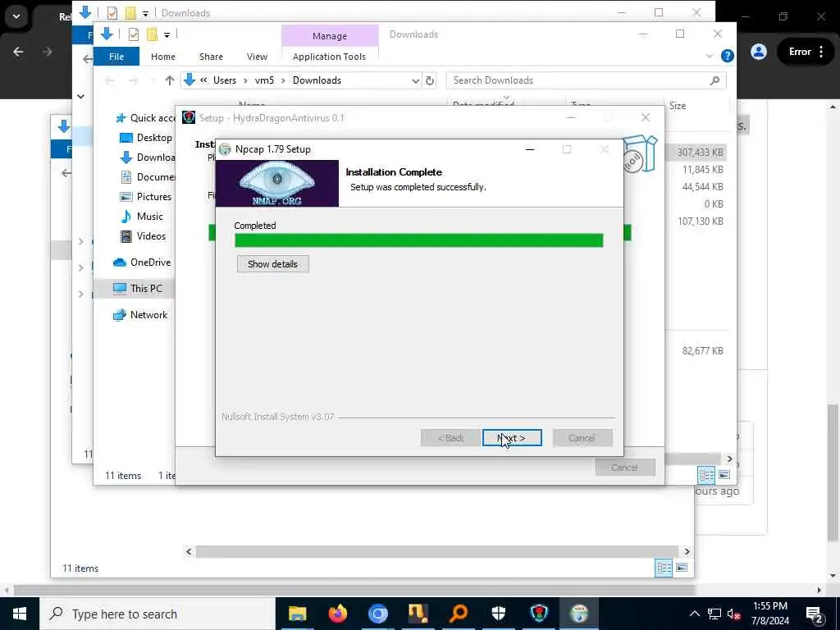Screen dimensions: 840x630
Task: Open the Windows Start menu
Action: [20, 614]
